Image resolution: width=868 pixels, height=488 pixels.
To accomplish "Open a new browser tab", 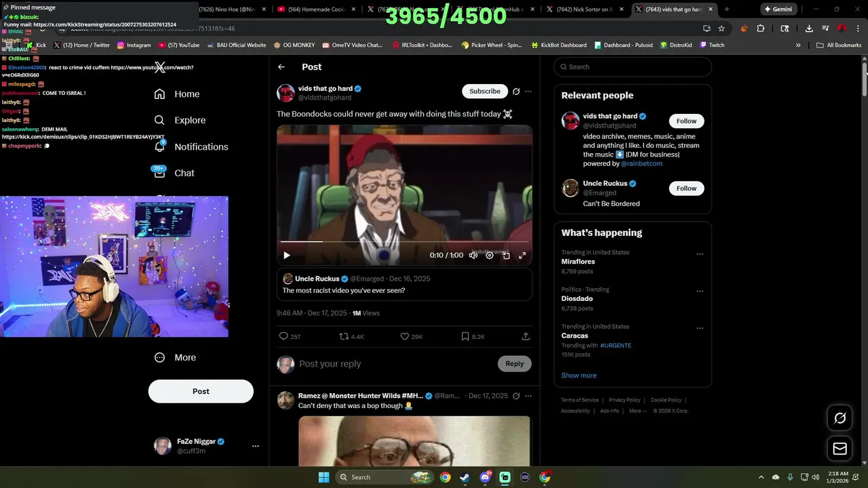I will coord(726,9).
